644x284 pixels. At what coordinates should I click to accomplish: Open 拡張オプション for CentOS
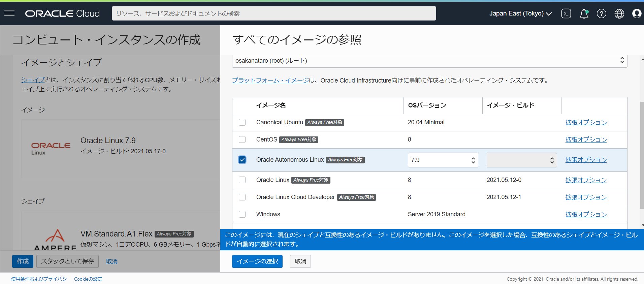(586, 139)
